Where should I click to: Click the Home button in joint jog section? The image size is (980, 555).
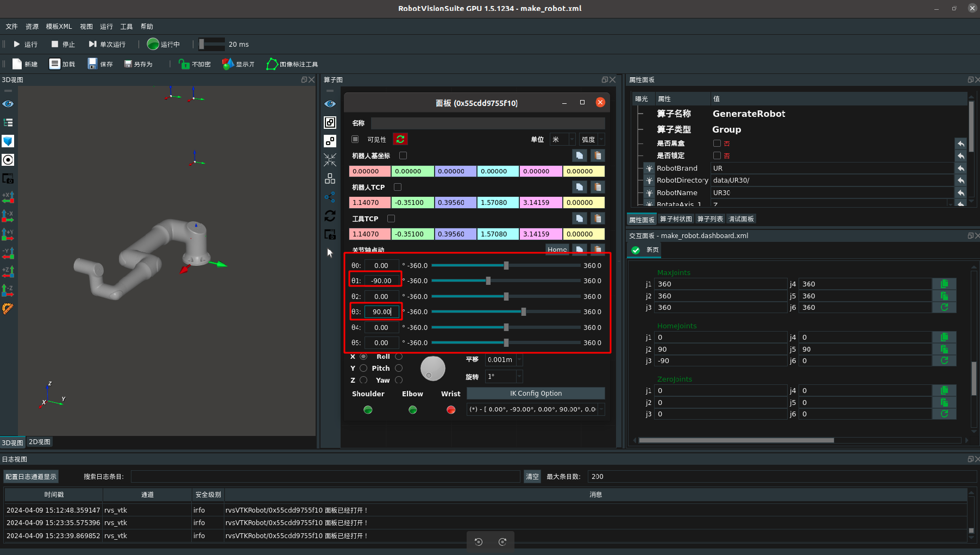557,250
